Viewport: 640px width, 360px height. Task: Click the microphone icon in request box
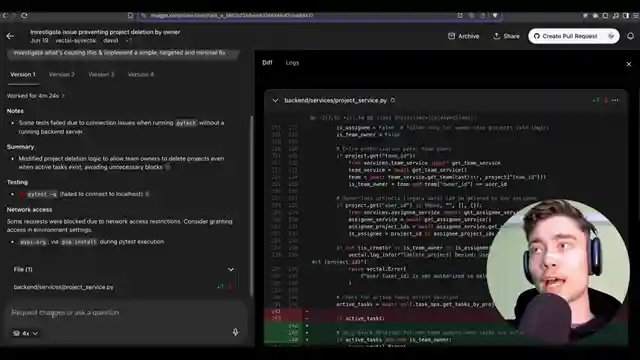point(235,332)
